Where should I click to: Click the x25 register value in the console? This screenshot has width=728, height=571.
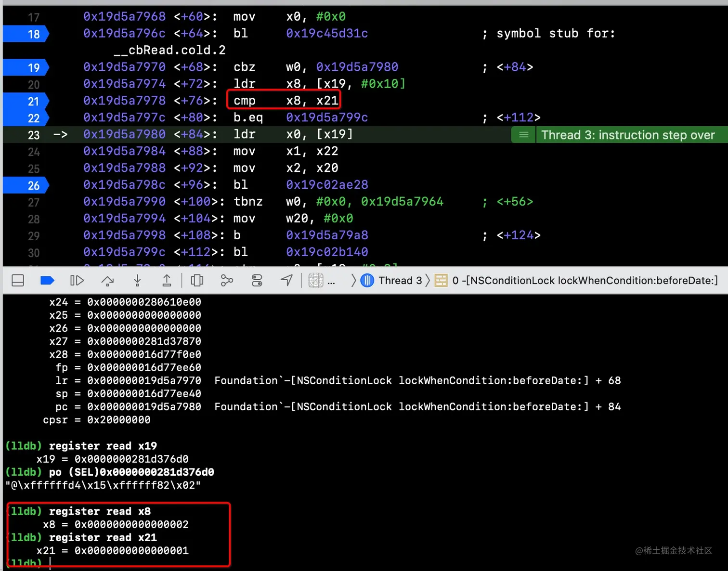[x=144, y=315]
